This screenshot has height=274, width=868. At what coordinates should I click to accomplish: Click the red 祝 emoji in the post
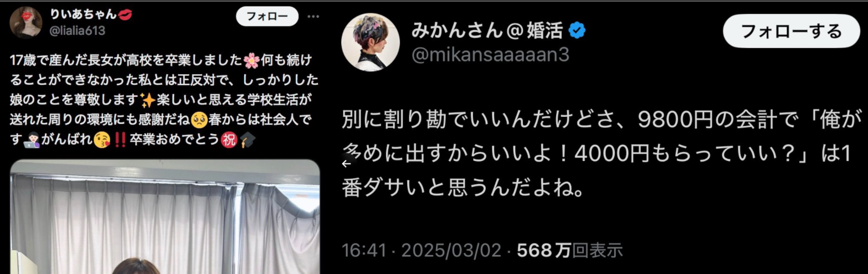pos(229,141)
